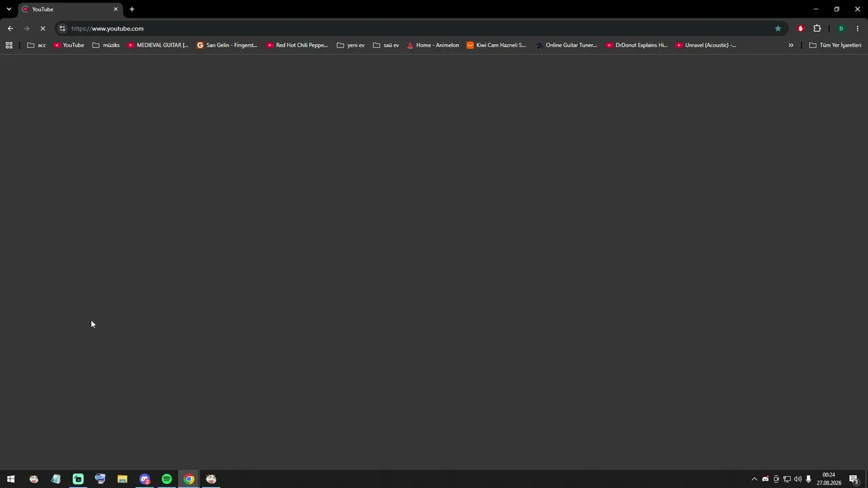Open the Online Guitar Tuner... bookmark
The height and width of the screenshot is (488, 868).
566,45
